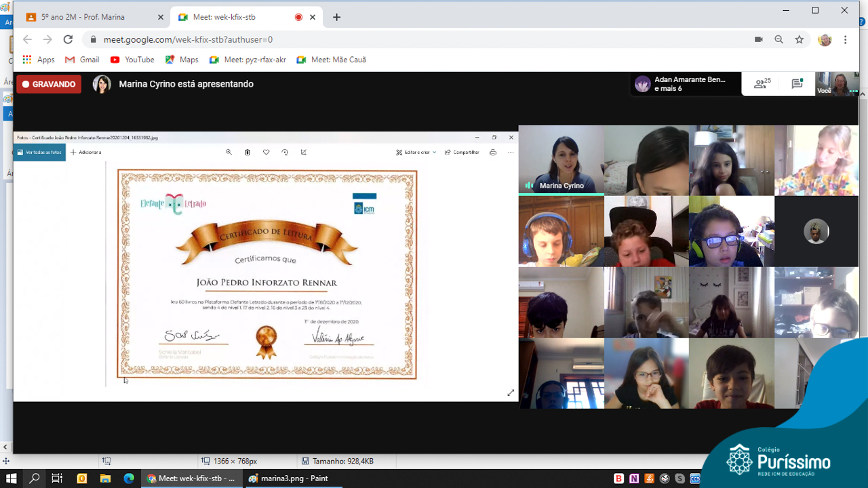Open Chrome's three-dot menu
The width and height of the screenshot is (868, 488).
(x=845, y=40)
